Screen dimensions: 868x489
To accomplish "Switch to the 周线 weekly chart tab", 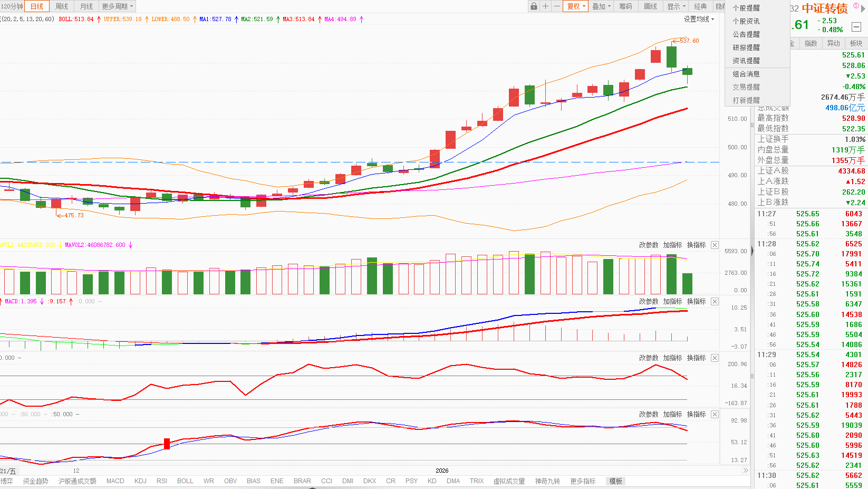I will pyautogui.click(x=62, y=6).
